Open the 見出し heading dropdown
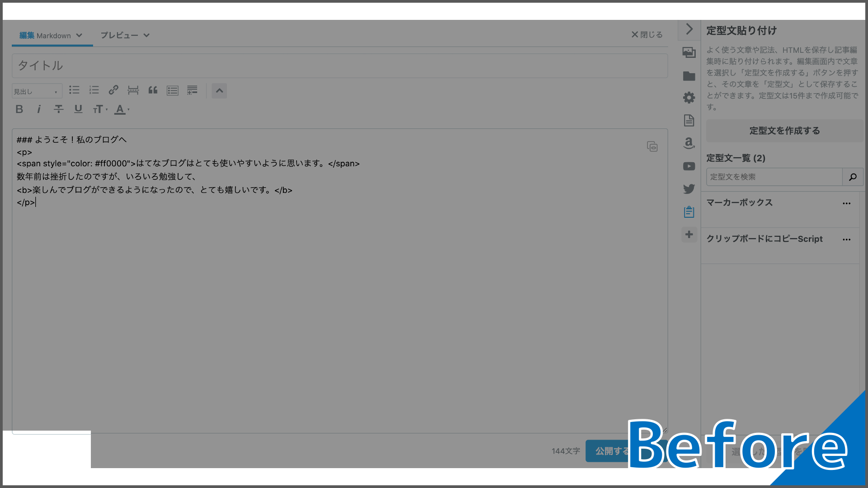868x488 pixels. point(37,91)
